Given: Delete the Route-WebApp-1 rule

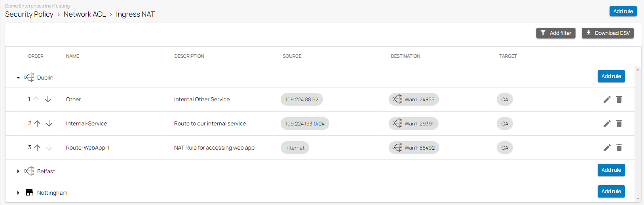Looking at the screenshot, I should pyautogui.click(x=619, y=148).
